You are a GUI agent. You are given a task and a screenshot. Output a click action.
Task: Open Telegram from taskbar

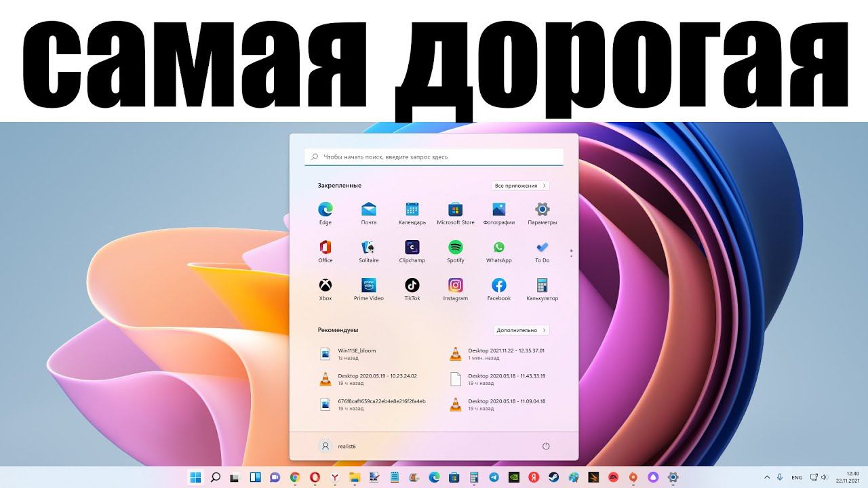coord(494,477)
